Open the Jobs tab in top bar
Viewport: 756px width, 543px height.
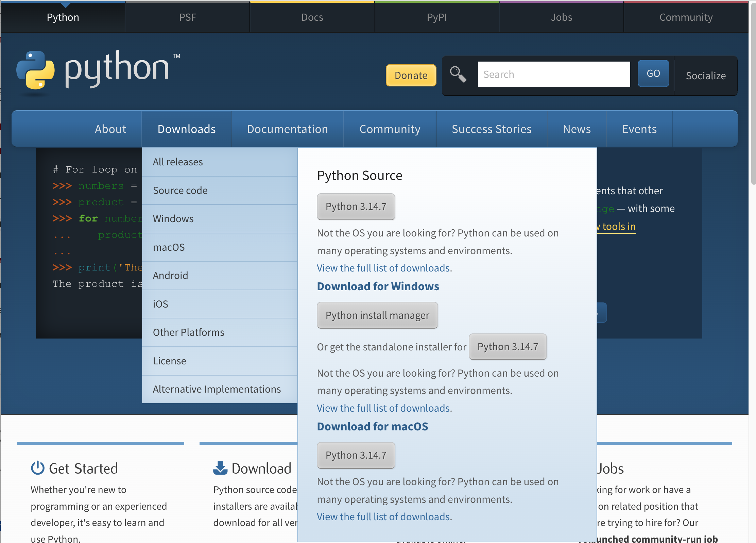(x=562, y=17)
